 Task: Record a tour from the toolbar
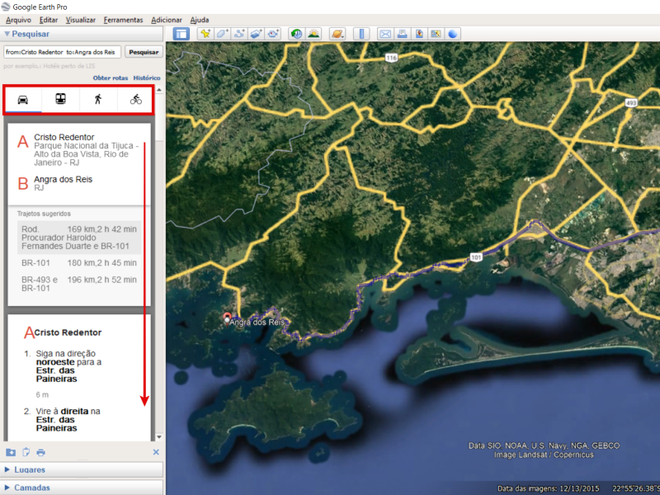(273, 34)
